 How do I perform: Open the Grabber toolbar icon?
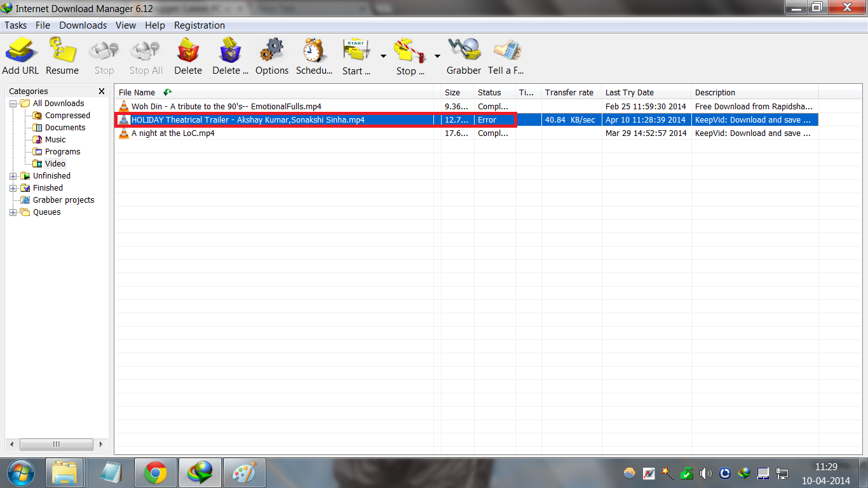(464, 56)
